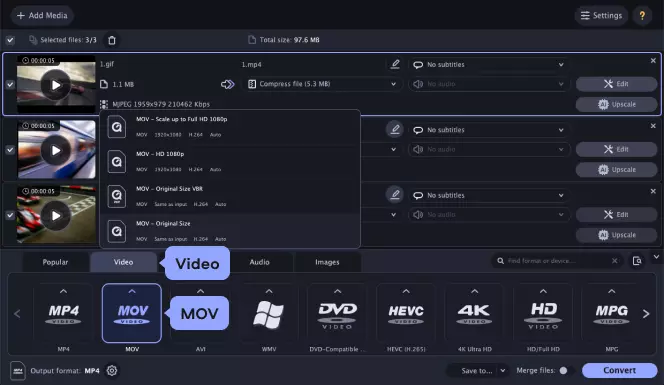Uncheck the 1.gif file checkbox

10,85
